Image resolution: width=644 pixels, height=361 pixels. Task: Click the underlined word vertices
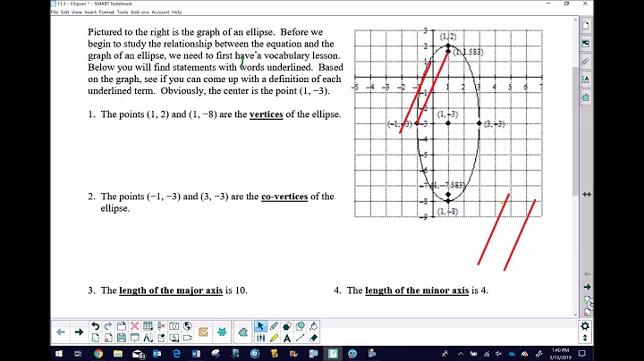point(267,114)
